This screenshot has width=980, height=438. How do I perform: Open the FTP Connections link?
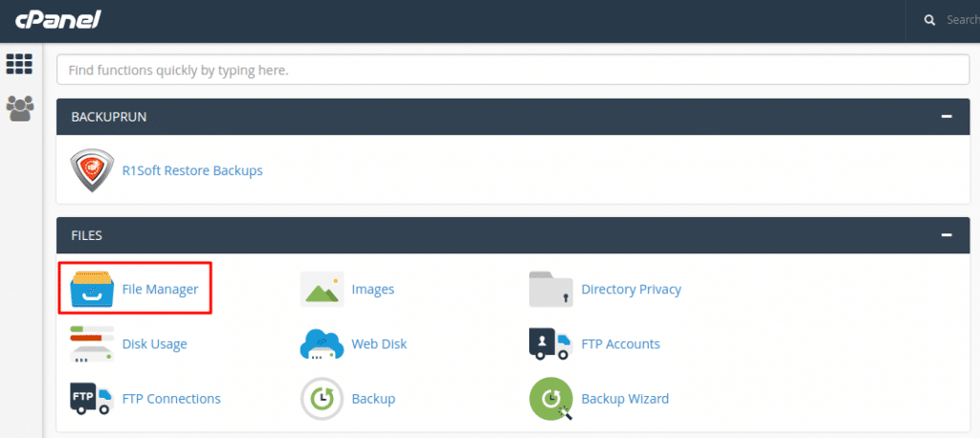pyautogui.click(x=171, y=399)
